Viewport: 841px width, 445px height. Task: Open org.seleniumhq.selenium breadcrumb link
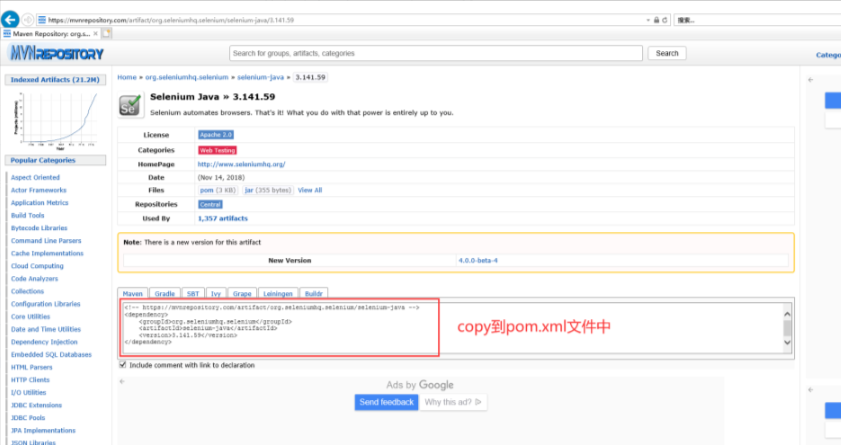187,77
